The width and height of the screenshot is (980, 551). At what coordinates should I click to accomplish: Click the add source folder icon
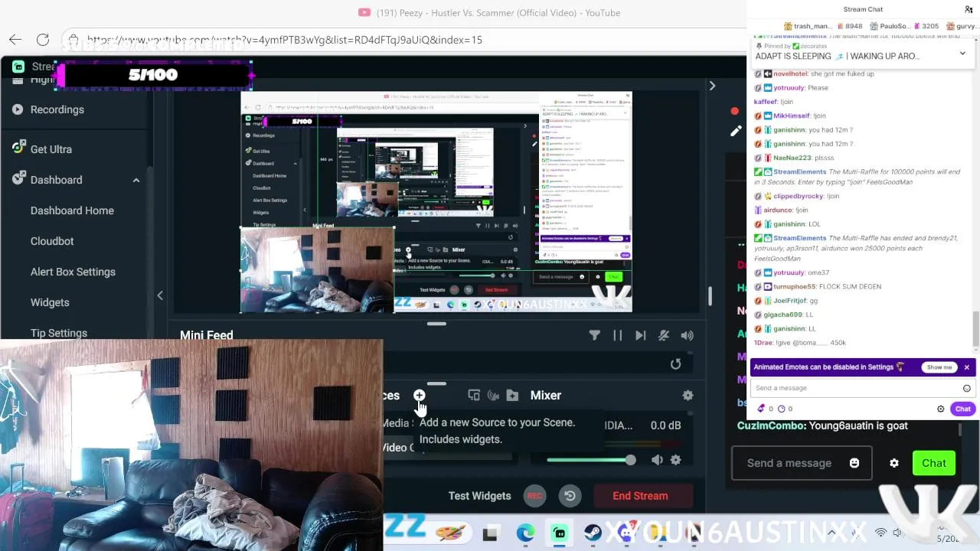[x=512, y=395]
